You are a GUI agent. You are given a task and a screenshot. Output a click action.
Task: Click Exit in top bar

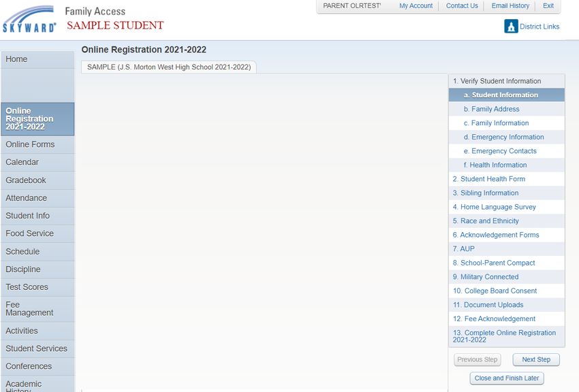[x=548, y=6]
